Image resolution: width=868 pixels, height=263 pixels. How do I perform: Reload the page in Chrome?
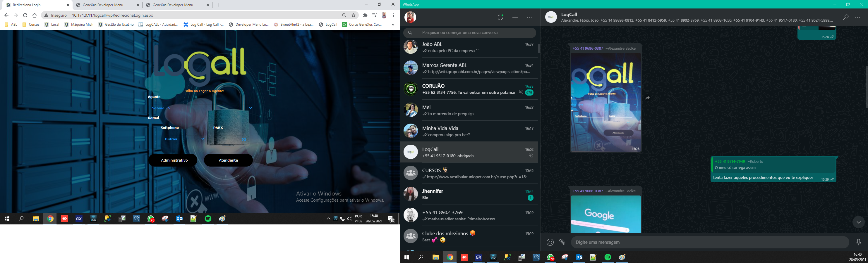tap(25, 15)
